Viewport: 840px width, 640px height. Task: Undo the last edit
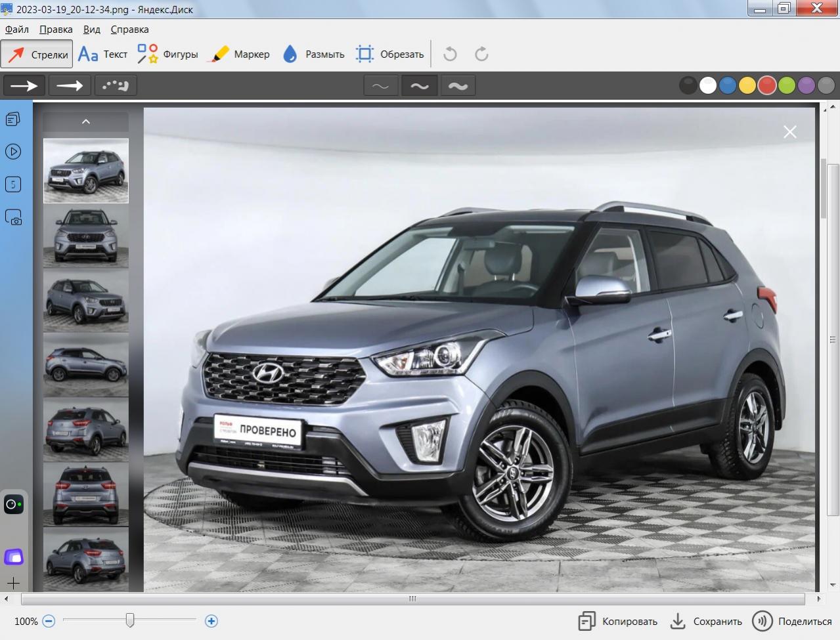pyautogui.click(x=450, y=54)
